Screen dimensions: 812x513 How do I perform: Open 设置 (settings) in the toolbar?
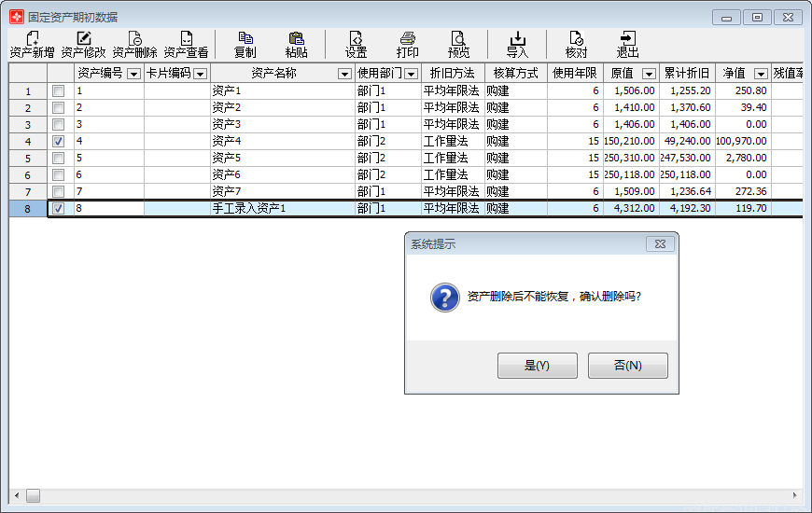(356, 44)
